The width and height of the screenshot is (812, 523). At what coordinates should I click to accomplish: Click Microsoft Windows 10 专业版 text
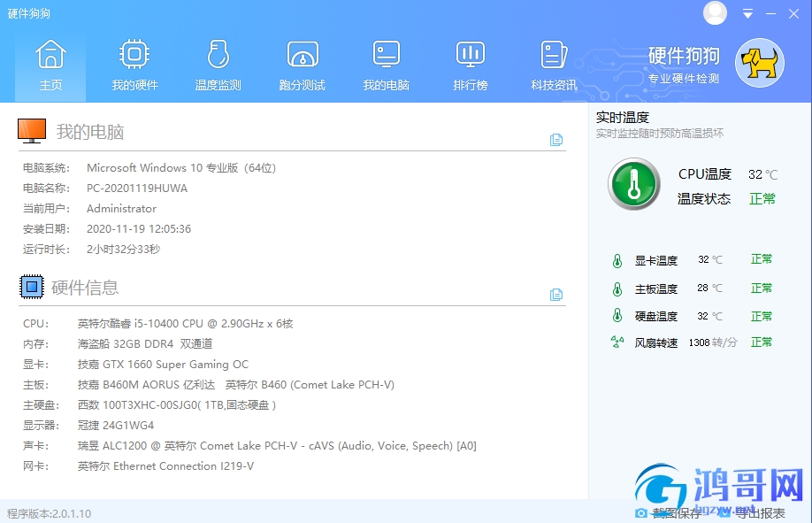coord(181,168)
